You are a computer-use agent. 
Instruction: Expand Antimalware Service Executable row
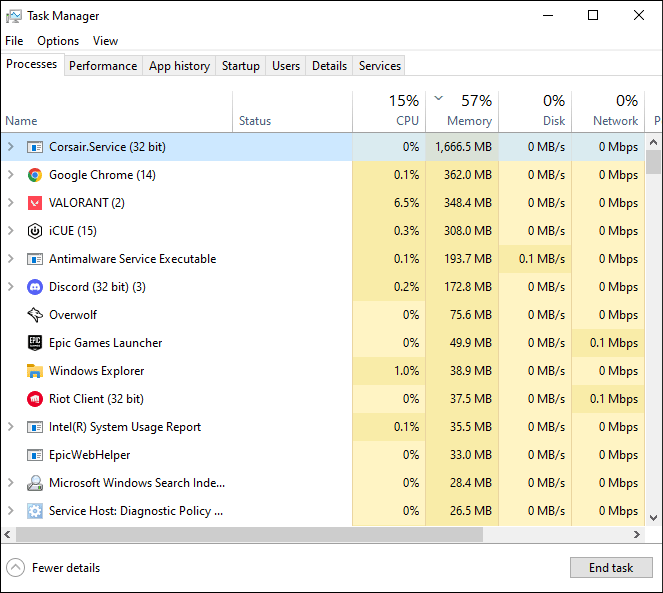(11, 259)
